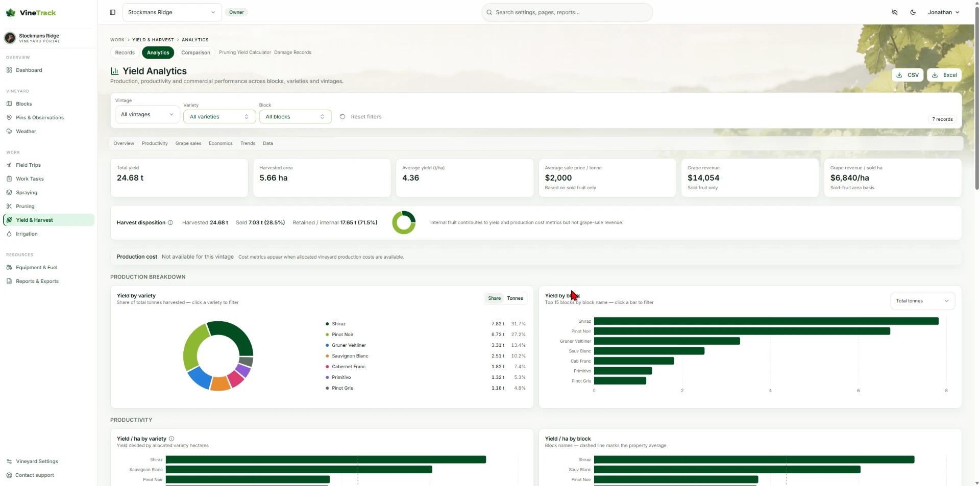Click the Gruner Veltliner bar in Yield by block

pos(667,341)
